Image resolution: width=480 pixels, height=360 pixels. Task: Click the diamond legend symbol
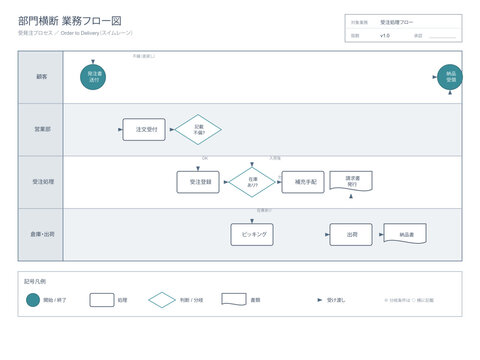[162, 300]
